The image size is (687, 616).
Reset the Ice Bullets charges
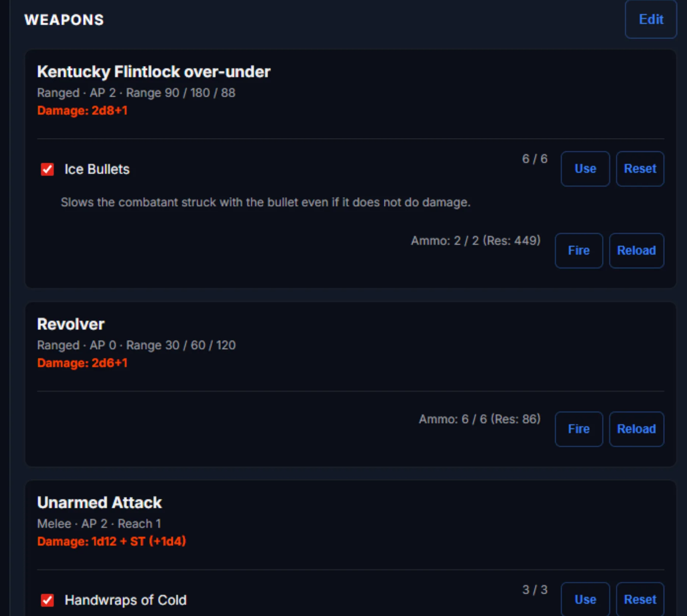click(x=640, y=169)
